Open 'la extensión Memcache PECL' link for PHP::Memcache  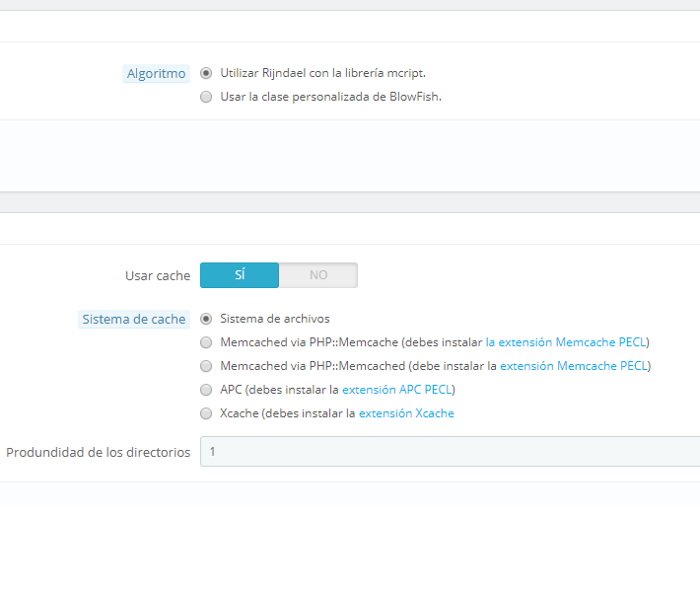pyautogui.click(x=566, y=342)
